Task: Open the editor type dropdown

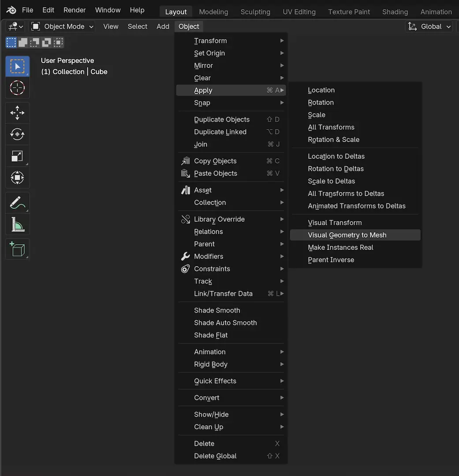Action: tap(15, 26)
